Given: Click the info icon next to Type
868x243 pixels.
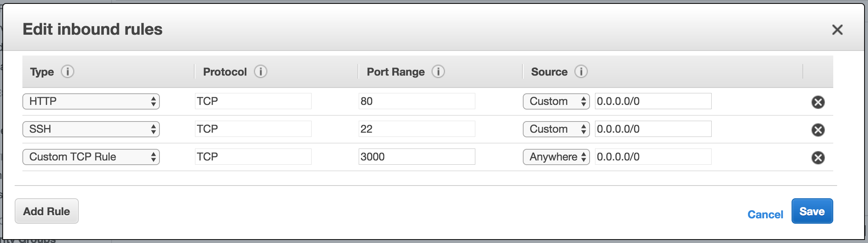Looking at the screenshot, I should click(68, 72).
